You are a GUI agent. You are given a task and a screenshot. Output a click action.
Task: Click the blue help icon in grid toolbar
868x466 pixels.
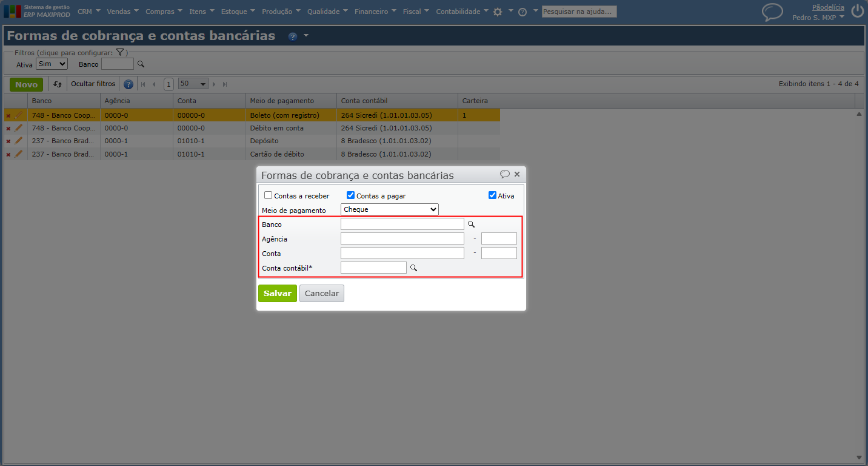coord(129,84)
